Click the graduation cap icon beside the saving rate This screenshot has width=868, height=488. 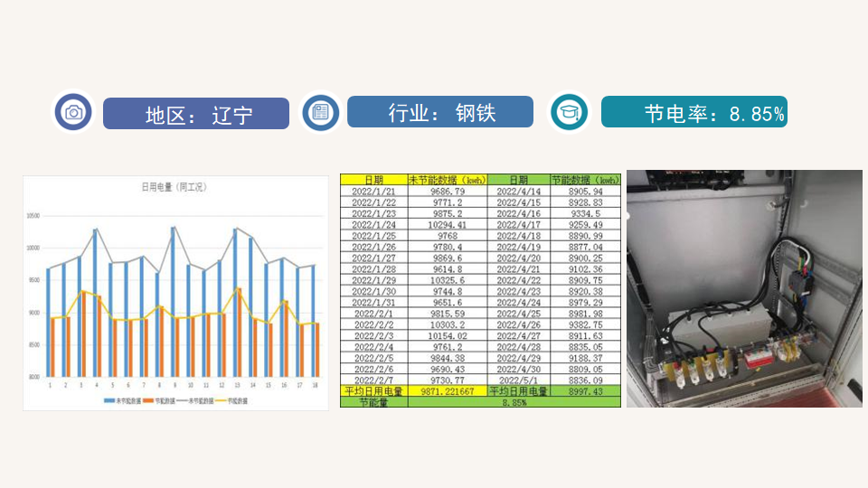[569, 112]
